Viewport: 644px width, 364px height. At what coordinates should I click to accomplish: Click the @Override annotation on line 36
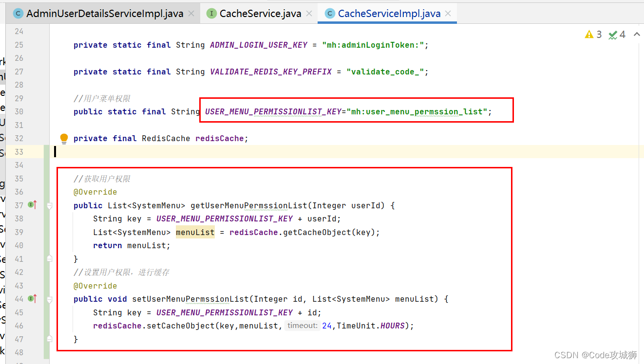95,192
